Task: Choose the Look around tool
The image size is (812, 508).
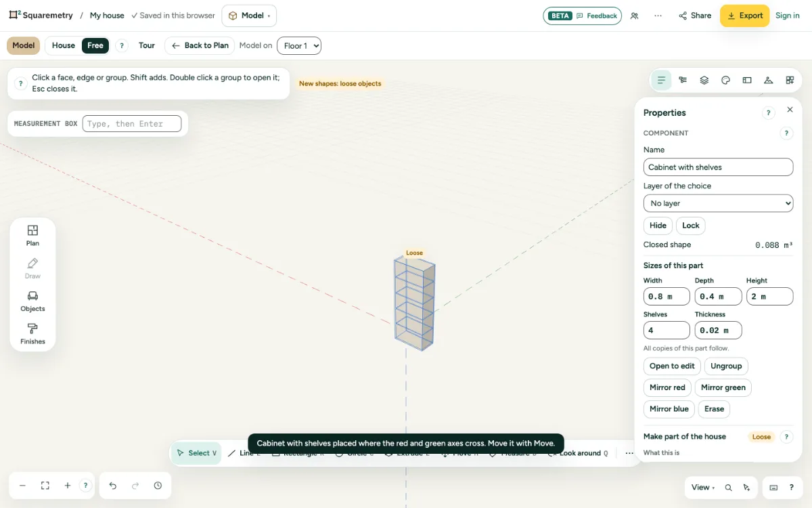Action: (x=577, y=453)
